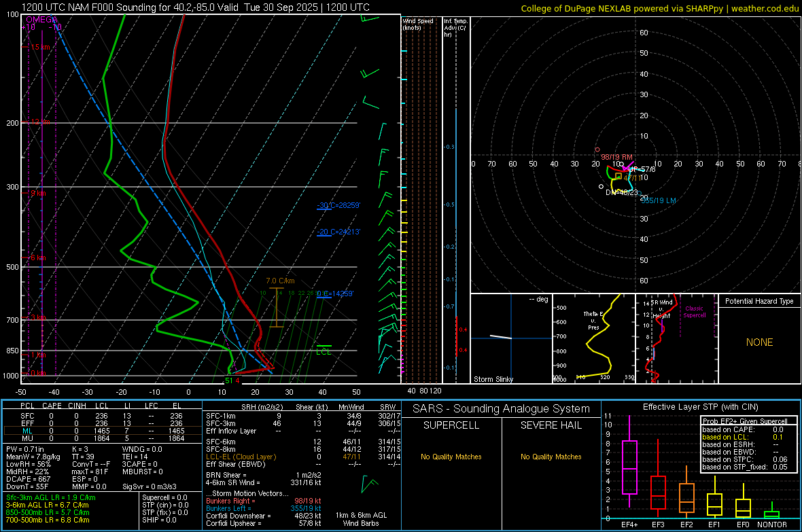Screen dimensions: 802x532
Task: Click the 'CINH' column header
Action: pyautogui.click(x=77, y=406)
